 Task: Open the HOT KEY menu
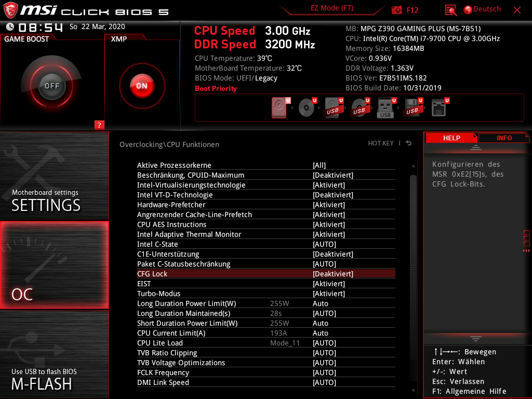(x=381, y=143)
